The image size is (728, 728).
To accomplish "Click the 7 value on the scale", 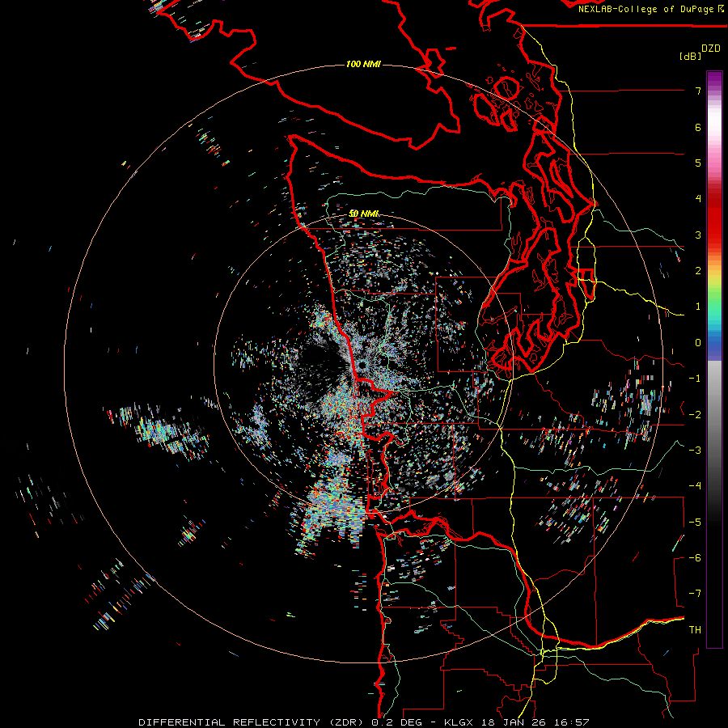I will [698, 91].
